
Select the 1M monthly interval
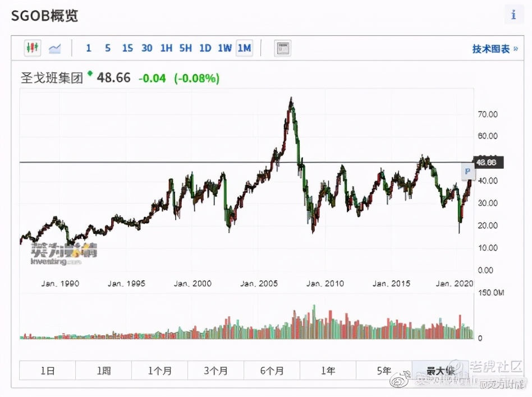click(x=244, y=48)
